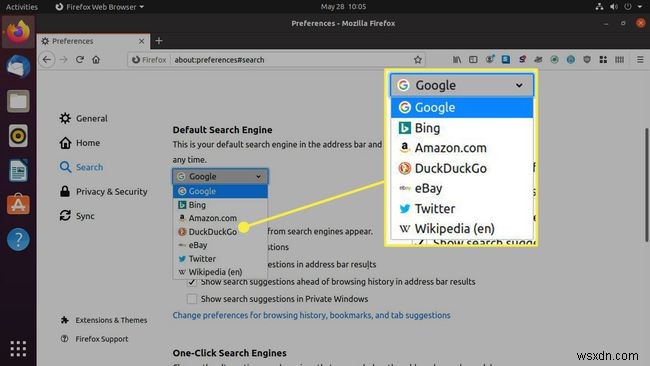Select Wikipedia (en) from the list

(x=220, y=272)
